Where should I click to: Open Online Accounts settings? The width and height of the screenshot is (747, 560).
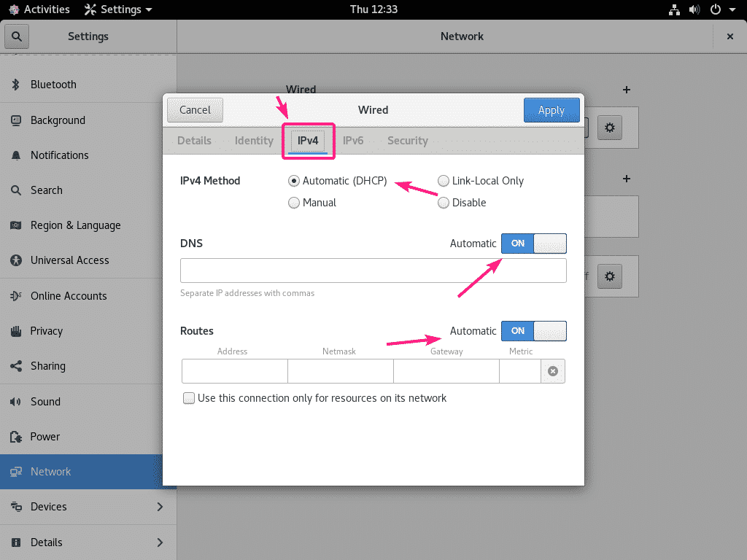[88, 296]
